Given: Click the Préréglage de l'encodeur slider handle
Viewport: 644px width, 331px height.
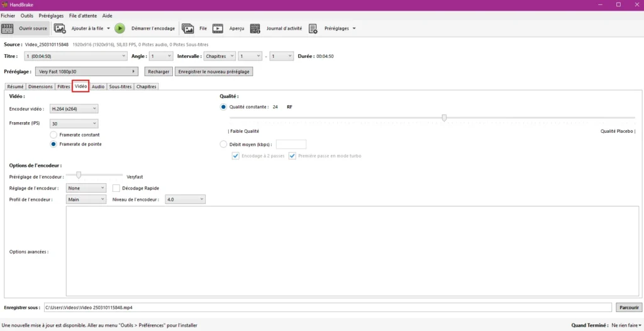Looking at the screenshot, I should point(79,175).
